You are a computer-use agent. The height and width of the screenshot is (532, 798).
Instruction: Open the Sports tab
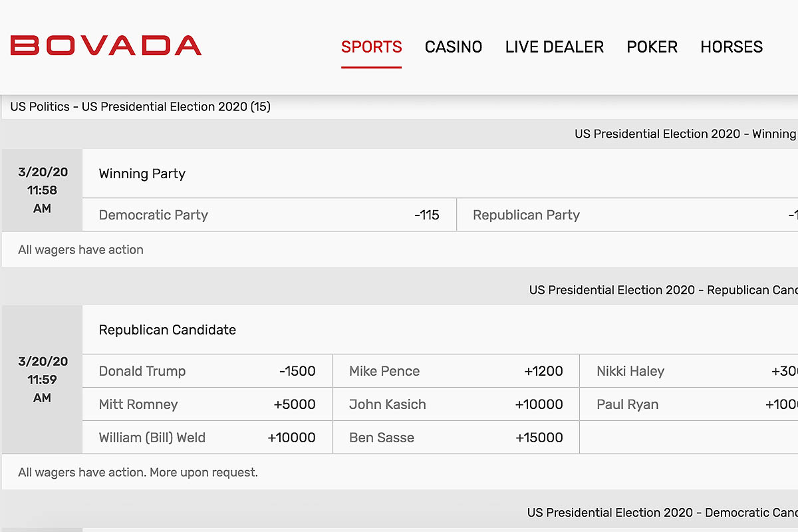371,47
